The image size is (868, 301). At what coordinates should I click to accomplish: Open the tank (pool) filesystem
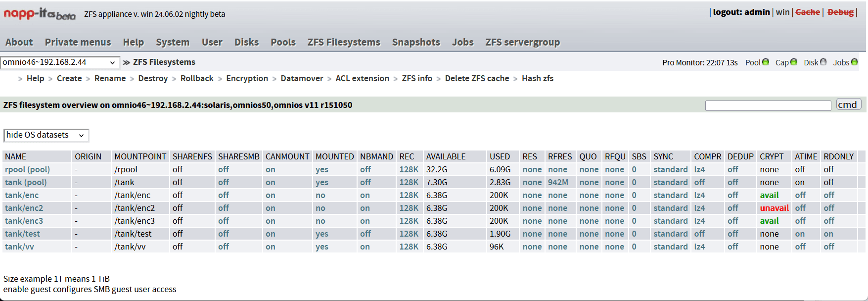click(26, 182)
